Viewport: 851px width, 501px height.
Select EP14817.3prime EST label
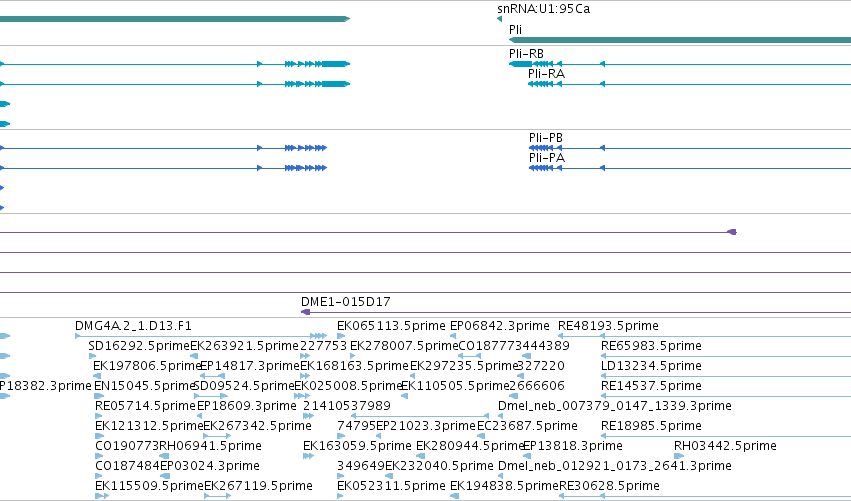[x=250, y=366]
